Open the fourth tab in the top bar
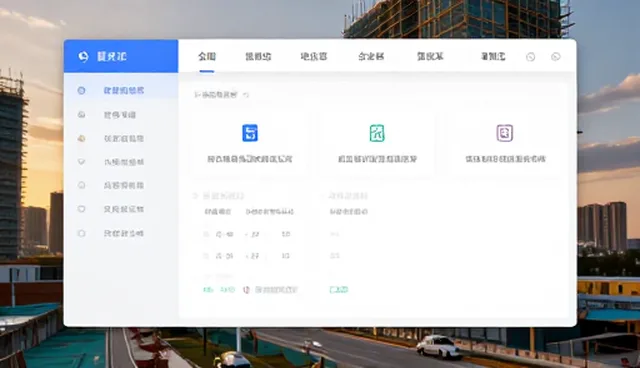This screenshot has height=368, width=640. tap(371, 56)
